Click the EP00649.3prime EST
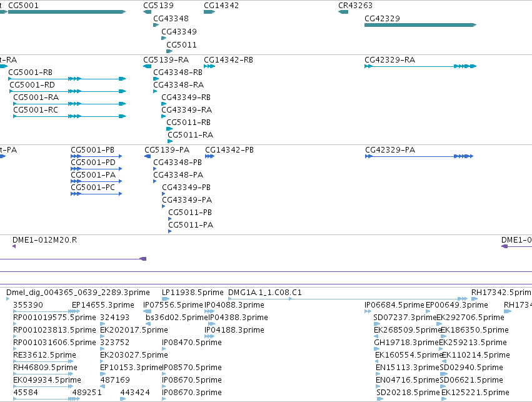532x402 pixels. tap(428, 311)
